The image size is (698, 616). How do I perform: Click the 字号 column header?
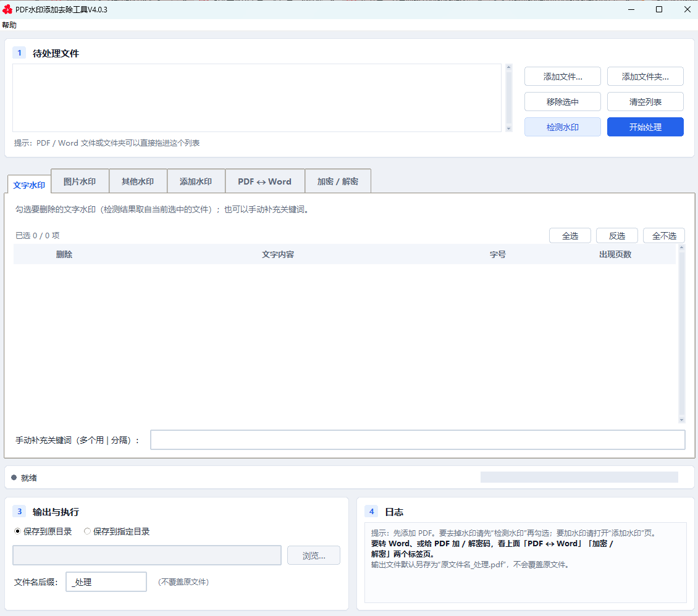[498, 254]
